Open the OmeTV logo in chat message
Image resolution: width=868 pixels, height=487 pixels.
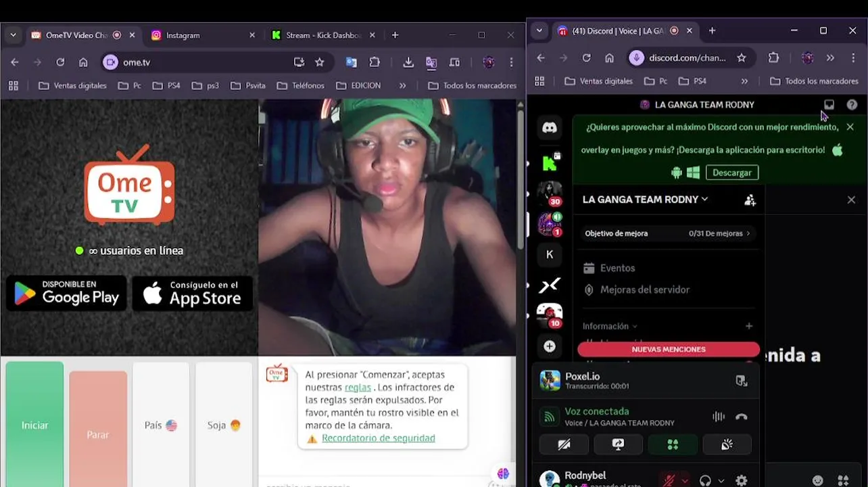click(x=276, y=373)
